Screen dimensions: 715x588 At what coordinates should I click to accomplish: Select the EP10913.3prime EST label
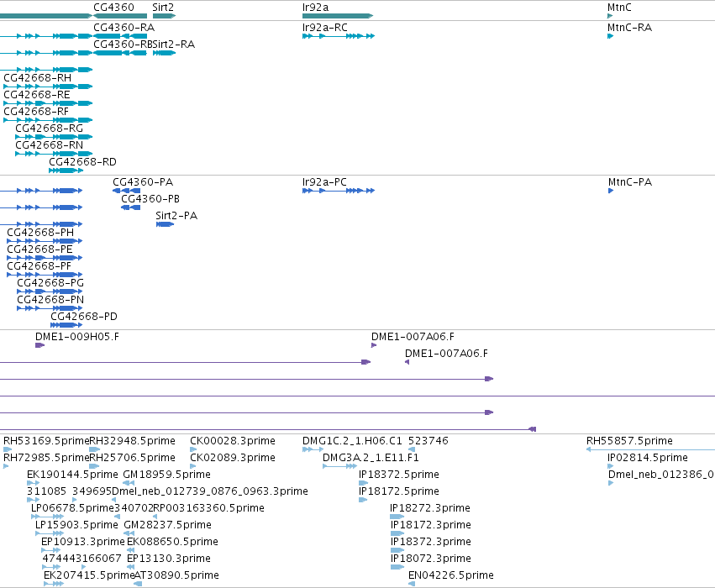click(82, 543)
